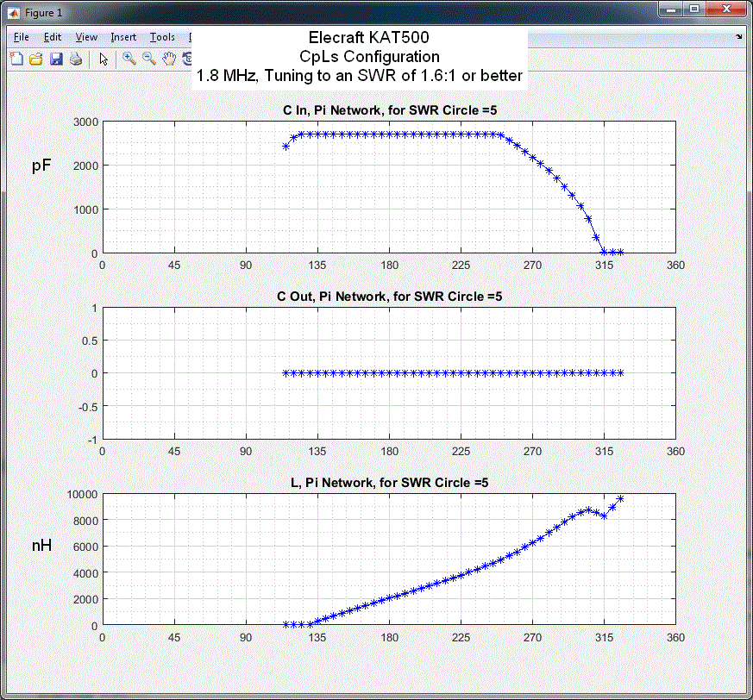Click the 360 x-tick label under C In plot
Viewport: 753px width, 700px height.
pyautogui.click(x=675, y=265)
